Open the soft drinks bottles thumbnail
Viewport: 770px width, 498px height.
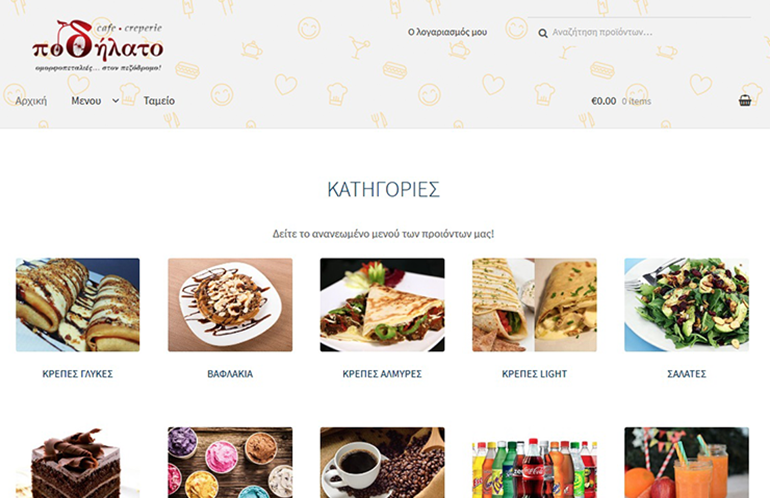pos(534,463)
